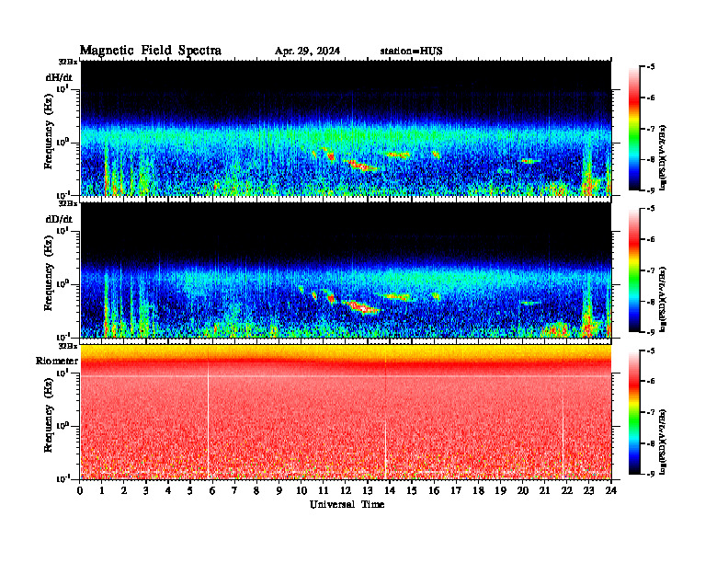Viewport: 728px width, 563px height.
Task: Click hour "23" on the Universal Time axis
Action: [x=589, y=490]
